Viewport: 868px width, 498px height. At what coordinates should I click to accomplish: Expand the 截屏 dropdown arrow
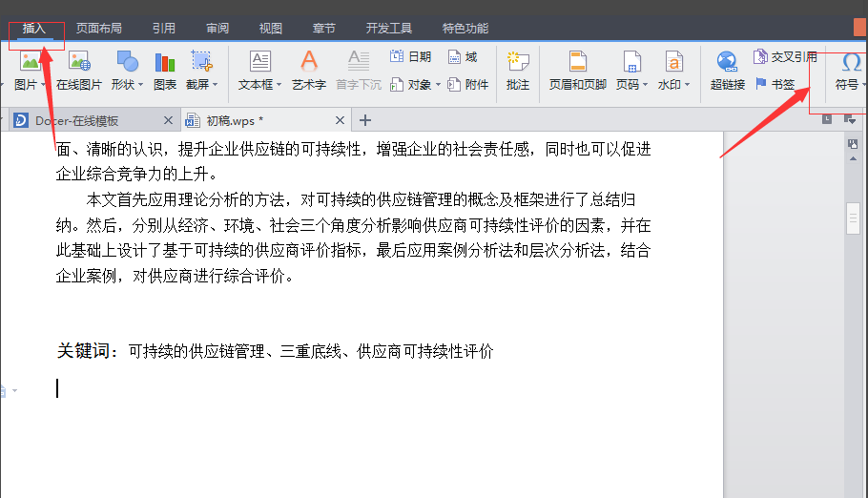pyautogui.click(x=216, y=85)
